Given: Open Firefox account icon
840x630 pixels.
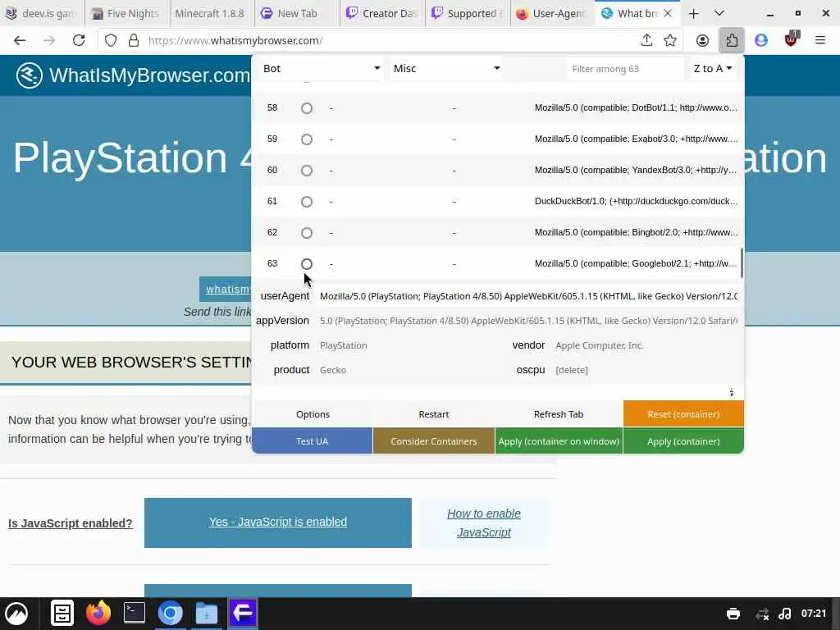Looking at the screenshot, I should pyautogui.click(x=702, y=40).
